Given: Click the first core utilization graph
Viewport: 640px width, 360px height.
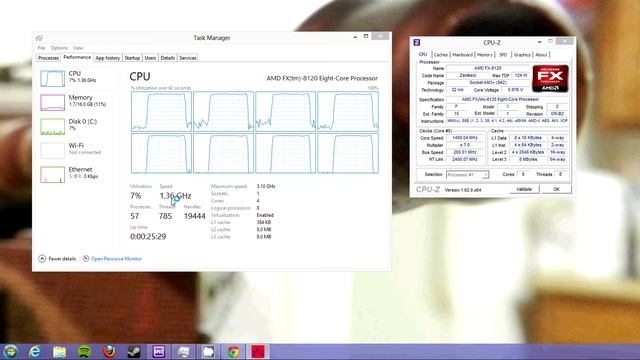Looking at the screenshot, I should pyautogui.click(x=161, y=111).
